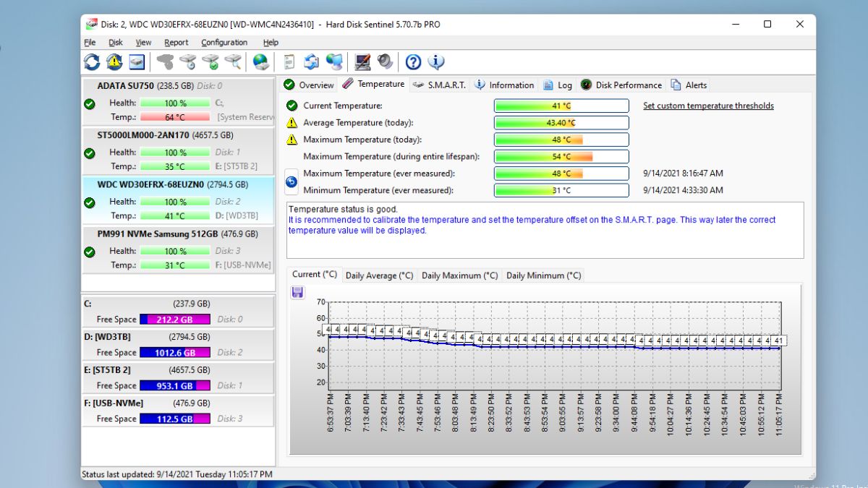868x488 pixels.
Task: Open the View menu
Action: pos(143,43)
